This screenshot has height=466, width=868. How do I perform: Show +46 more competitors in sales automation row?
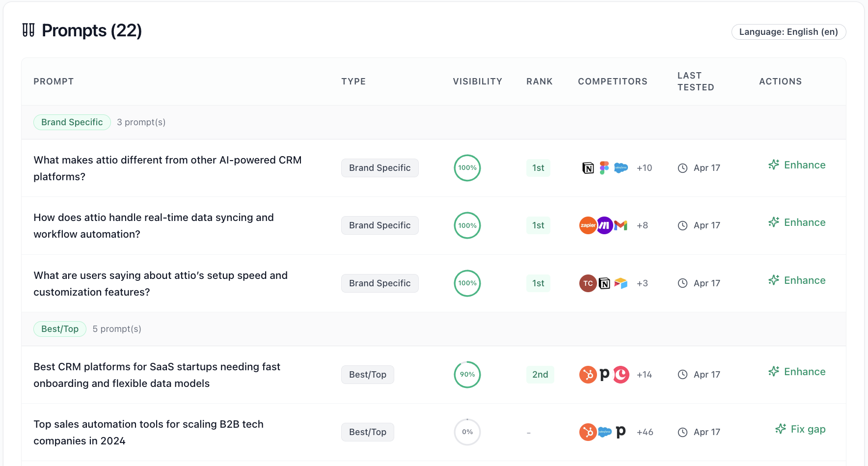click(645, 432)
